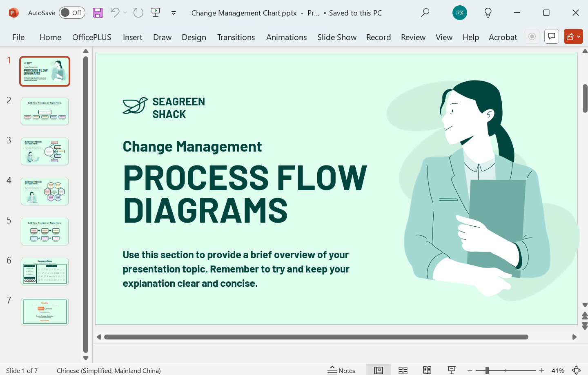Click the lightbulb ideas icon
The image size is (588, 375).
488,13
